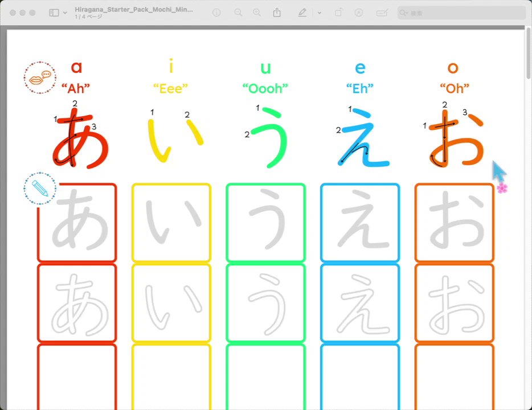Click the outlined あ tracing box
This screenshot has width=532, height=410.
click(77, 303)
